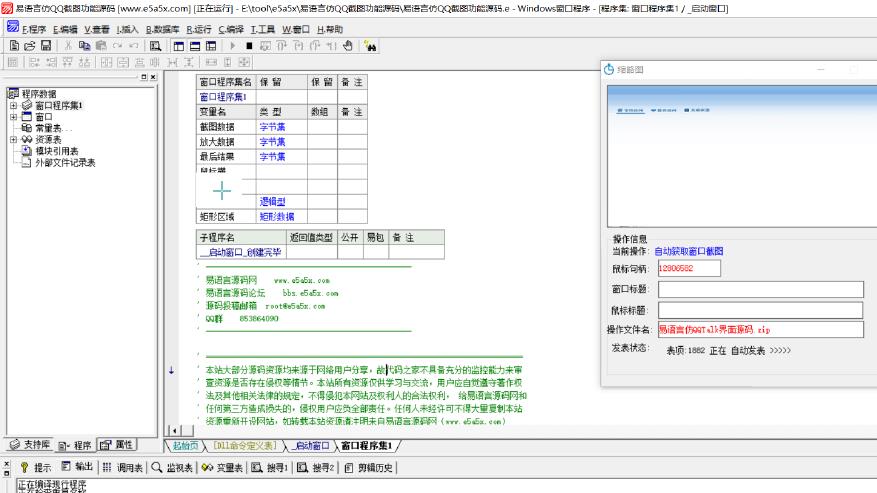Open the C.编译 menu
The width and height of the screenshot is (877, 493).
(231, 30)
